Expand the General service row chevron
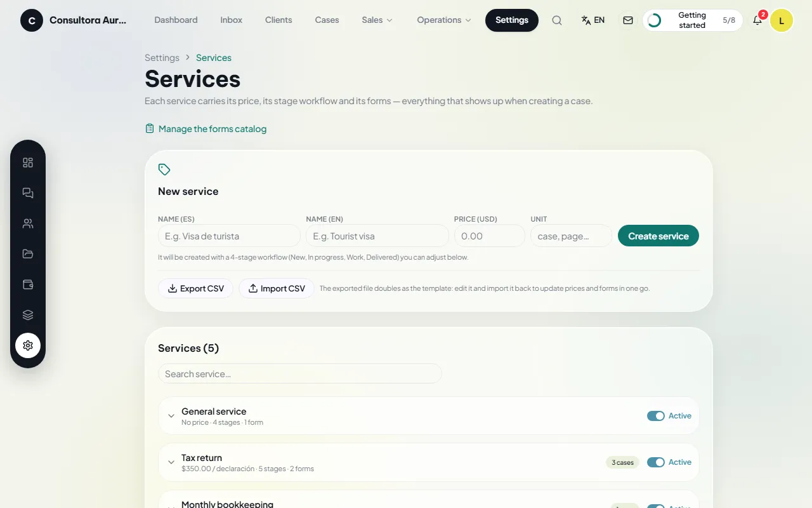 click(171, 416)
